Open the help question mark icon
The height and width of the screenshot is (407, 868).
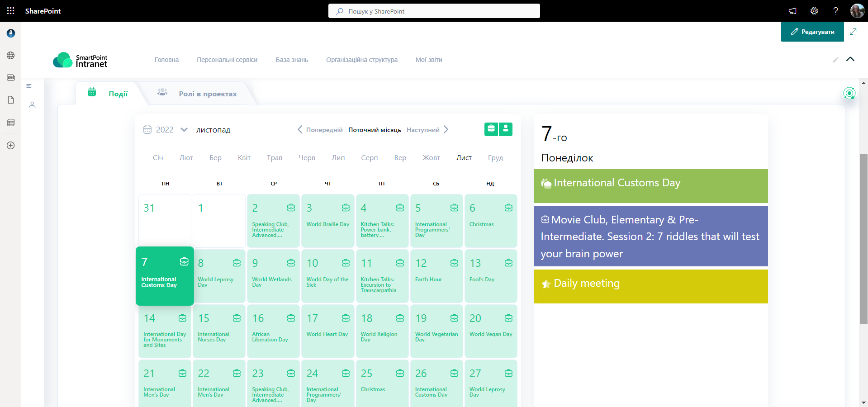(835, 11)
